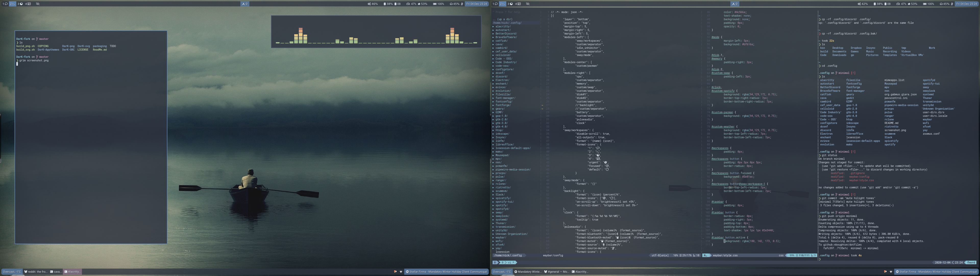This screenshot has height=276, width=980.
Task: Click battery 100% module on left monitor bar
Action: pos(439,4)
